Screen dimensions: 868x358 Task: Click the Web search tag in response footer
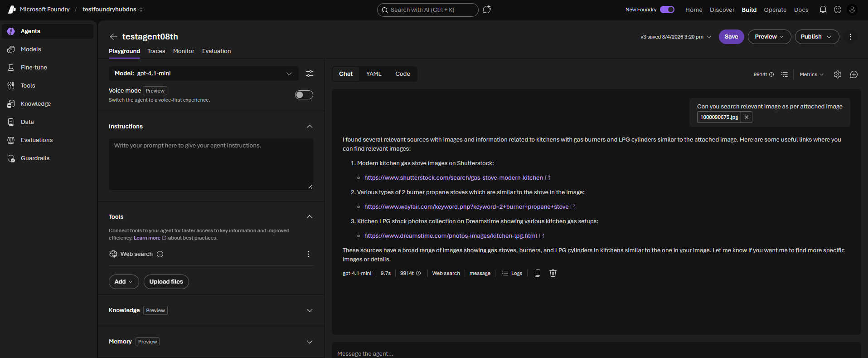tap(446, 273)
